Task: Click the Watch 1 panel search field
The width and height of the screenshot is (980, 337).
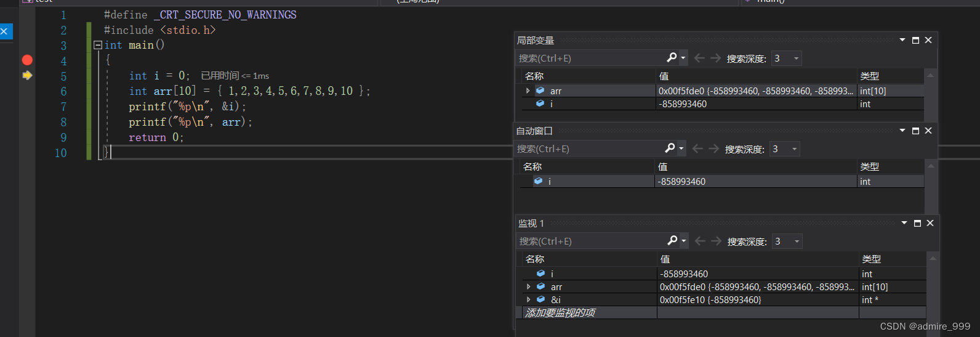Action: click(590, 242)
